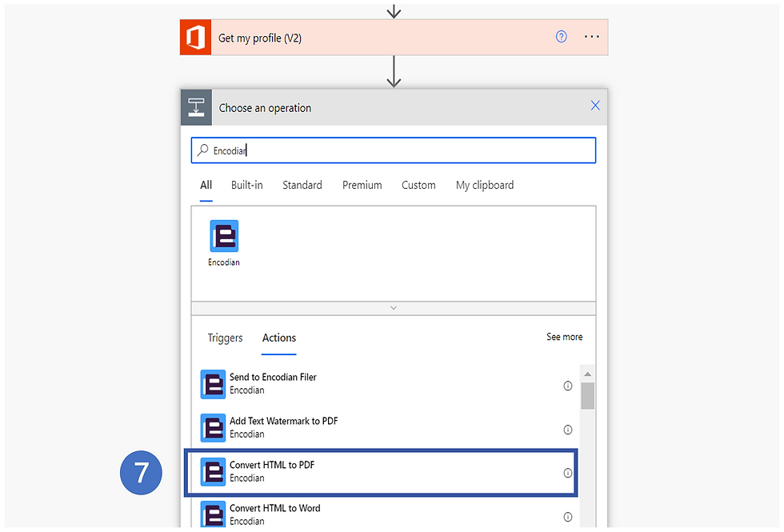Click the See more link
Image resolution: width=784 pixels, height=532 pixels.
coord(564,337)
